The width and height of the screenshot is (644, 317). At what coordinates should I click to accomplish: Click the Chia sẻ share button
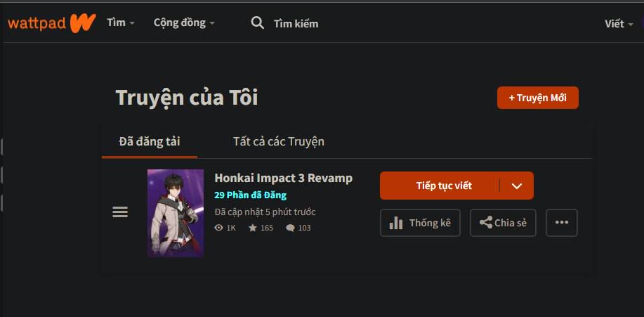[503, 222]
